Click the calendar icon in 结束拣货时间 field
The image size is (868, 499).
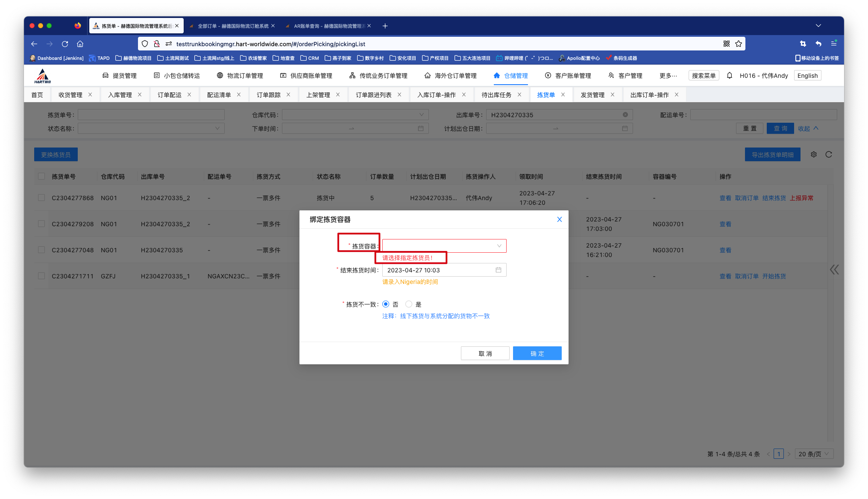click(x=498, y=270)
